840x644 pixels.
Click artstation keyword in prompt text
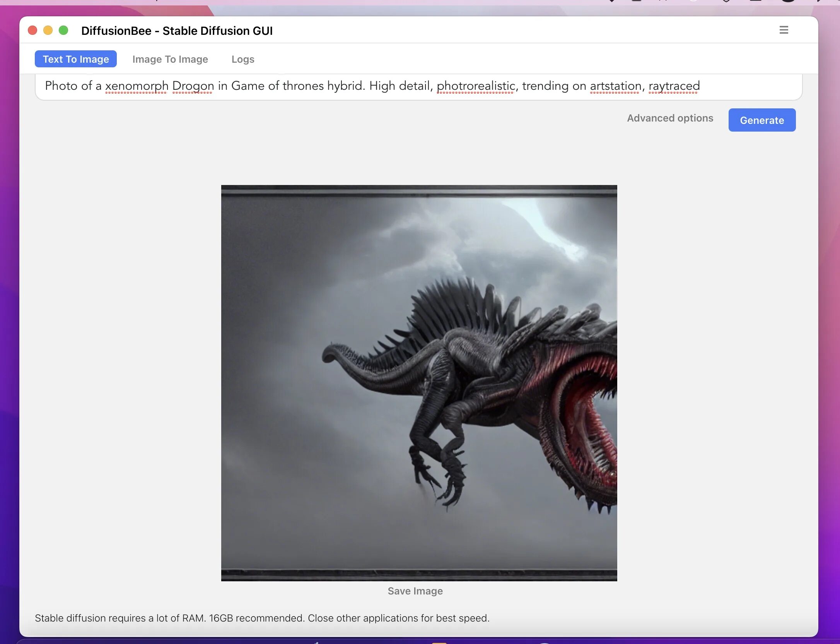pyautogui.click(x=614, y=86)
